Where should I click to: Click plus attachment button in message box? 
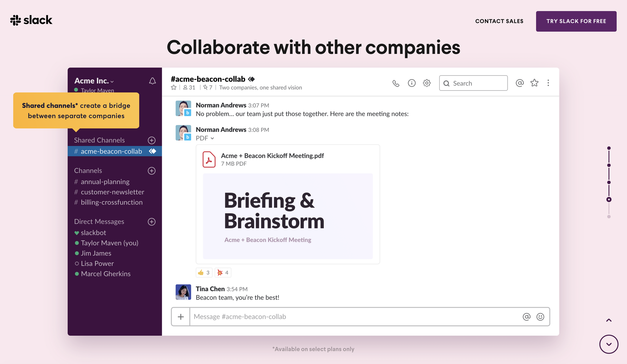[181, 317]
